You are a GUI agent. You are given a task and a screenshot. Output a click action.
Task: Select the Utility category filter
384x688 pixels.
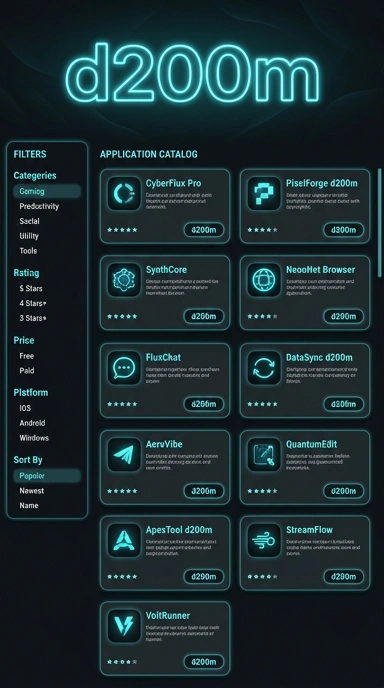[x=29, y=236]
